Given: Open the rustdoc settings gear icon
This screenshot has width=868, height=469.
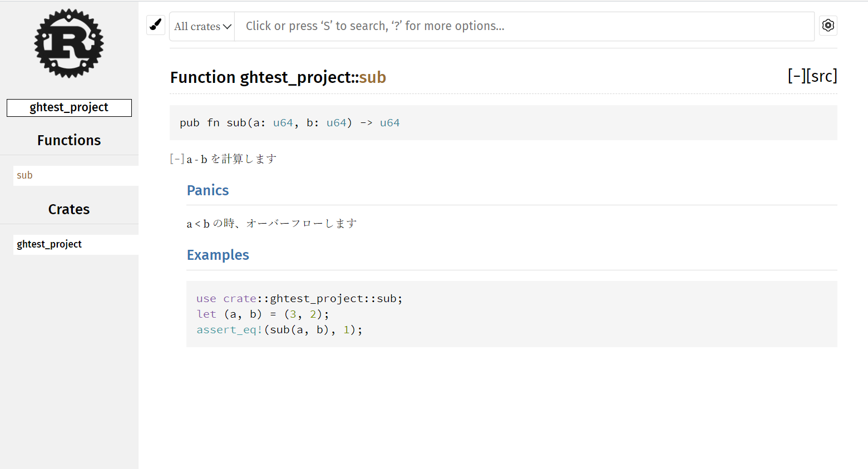Looking at the screenshot, I should (x=828, y=25).
